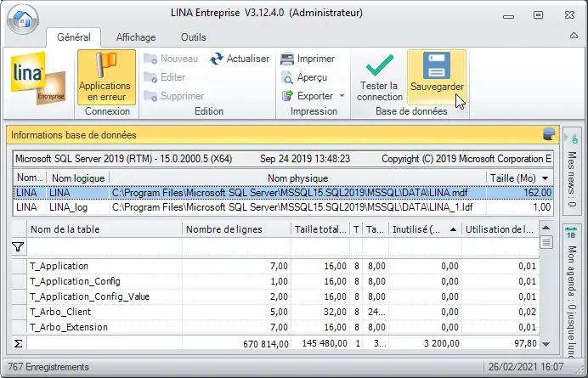Click the date 26/02/2021 16:07 in status bar

(526, 367)
